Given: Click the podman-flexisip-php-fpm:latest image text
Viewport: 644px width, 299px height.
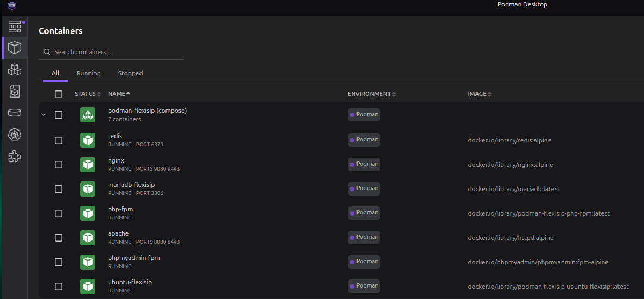Looking at the screenshot, I should click(539, 213).
